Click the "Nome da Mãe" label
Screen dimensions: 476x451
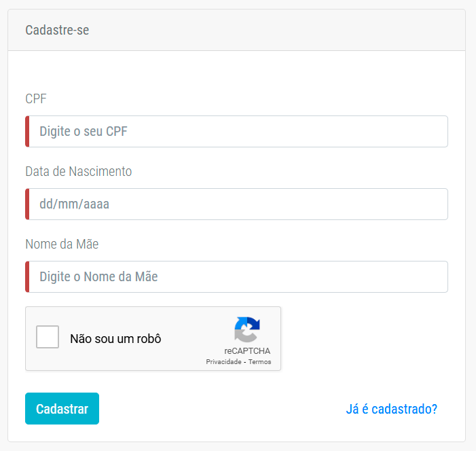62,244
